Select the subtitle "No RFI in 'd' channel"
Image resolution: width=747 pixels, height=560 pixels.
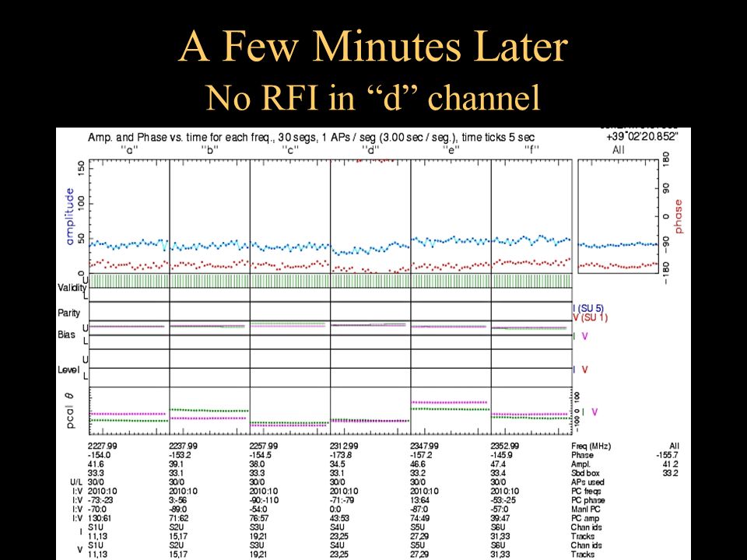[x=373, y=97]
